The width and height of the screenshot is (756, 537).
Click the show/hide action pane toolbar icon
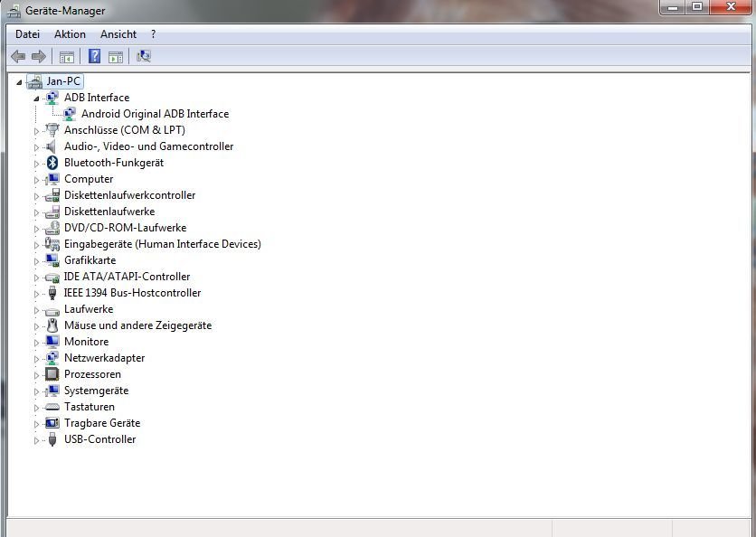[116, 57]
